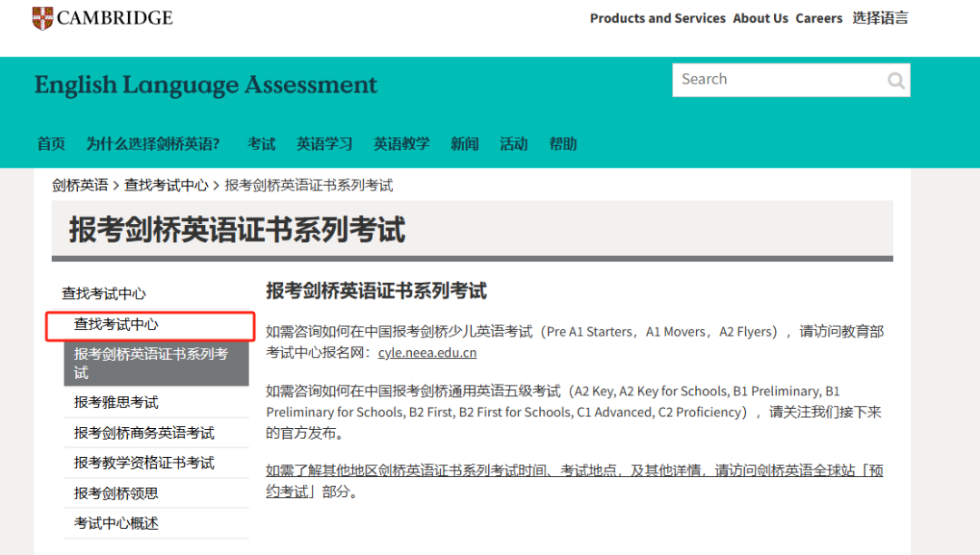Viewport: 980px width, 555px height.
Task: Open the 选择语言 language selector
Action: 880,18
